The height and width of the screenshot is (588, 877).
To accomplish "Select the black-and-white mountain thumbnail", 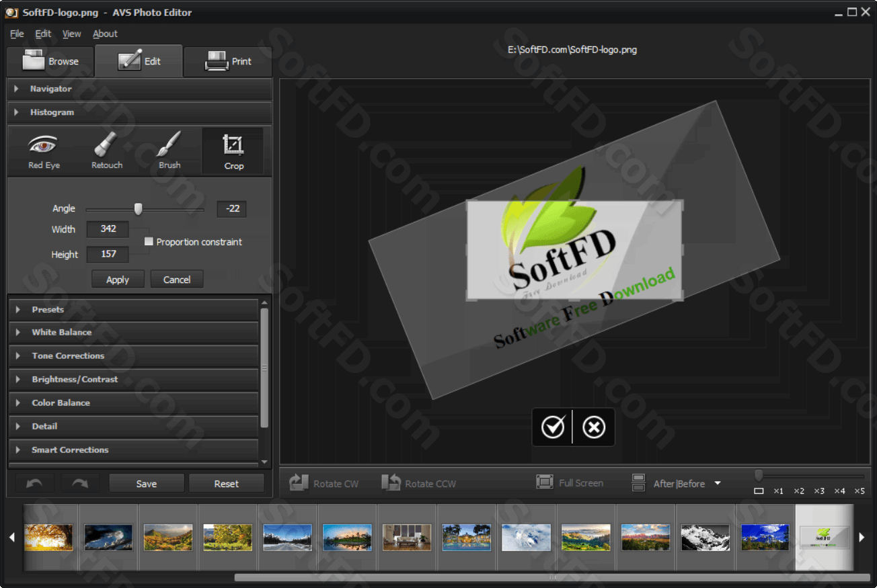I will 706,538.
